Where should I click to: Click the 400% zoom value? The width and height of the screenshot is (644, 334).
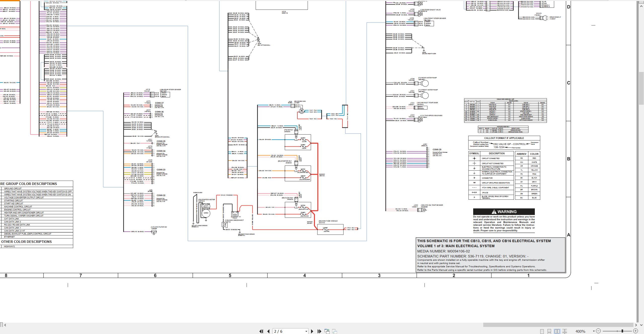(580, 331)
